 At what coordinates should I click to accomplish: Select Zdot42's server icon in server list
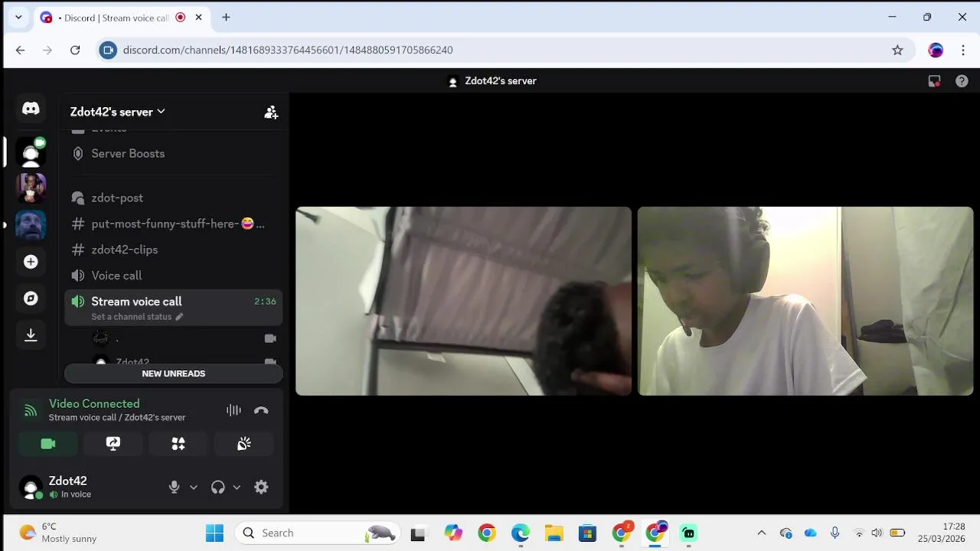[31, 152]
